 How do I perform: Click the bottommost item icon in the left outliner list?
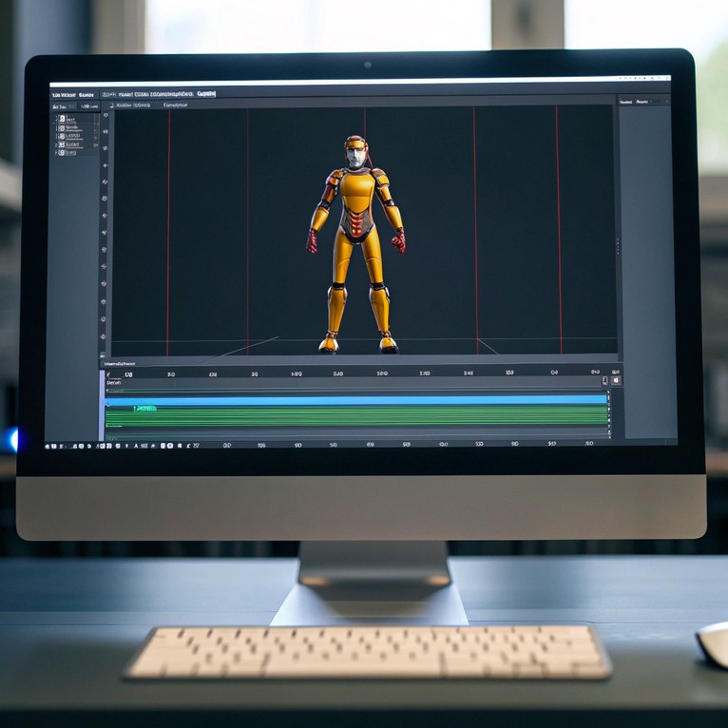62,152
